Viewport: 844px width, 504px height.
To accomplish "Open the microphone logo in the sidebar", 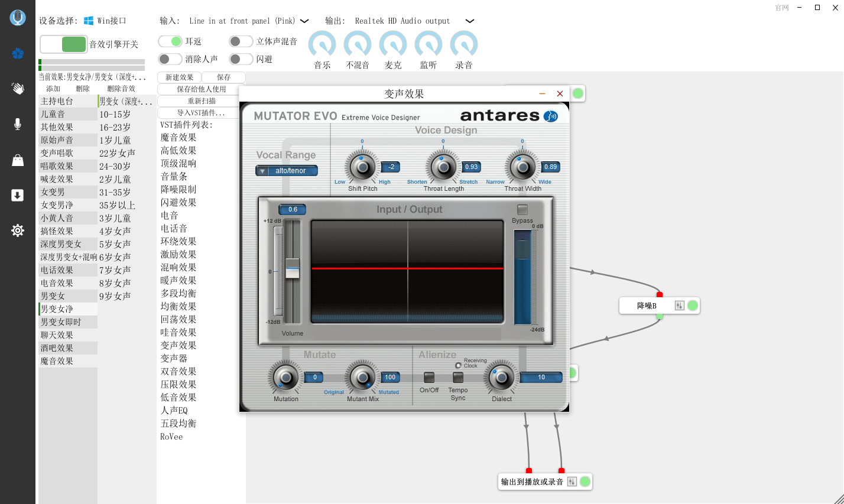I will click(x=18, y=18).
